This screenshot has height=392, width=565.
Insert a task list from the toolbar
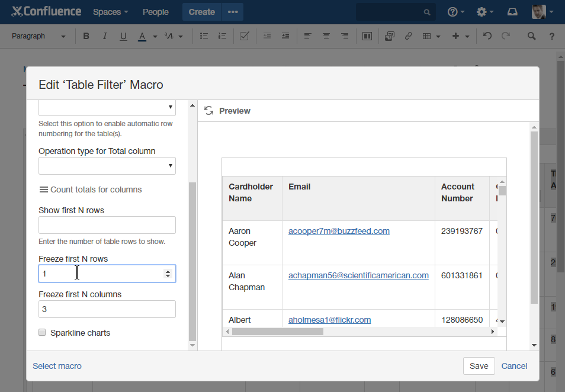pyautogui.click(x=244, y=36)
